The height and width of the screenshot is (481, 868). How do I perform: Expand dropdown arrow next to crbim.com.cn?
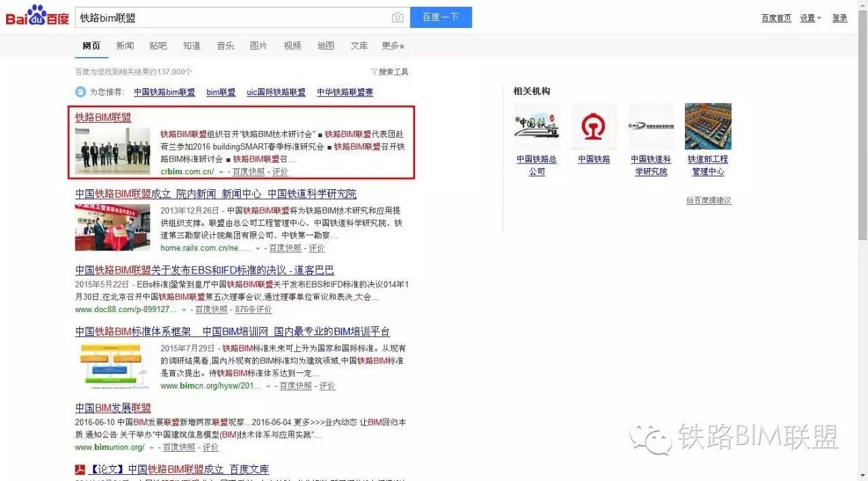[221, 173]
